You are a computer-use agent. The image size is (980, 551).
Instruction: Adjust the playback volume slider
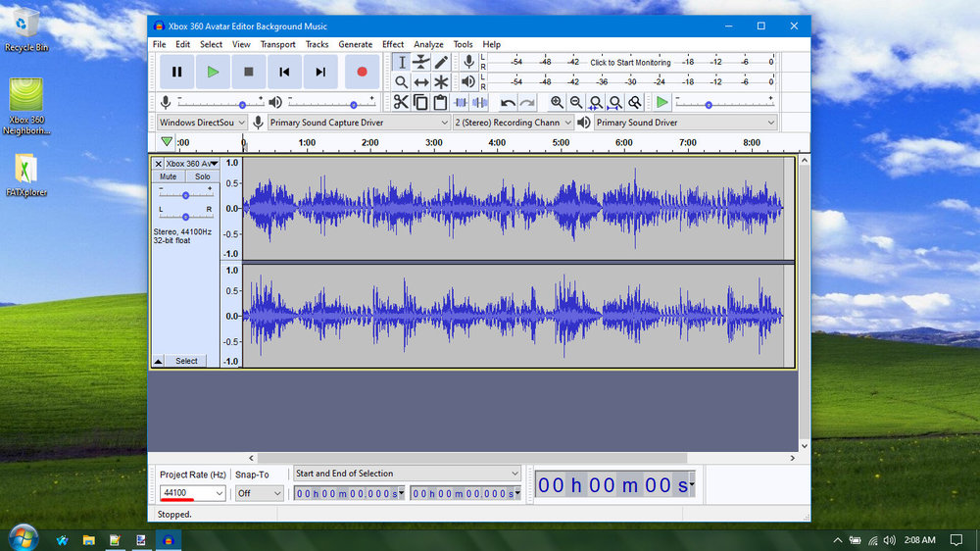click(353, 105)
